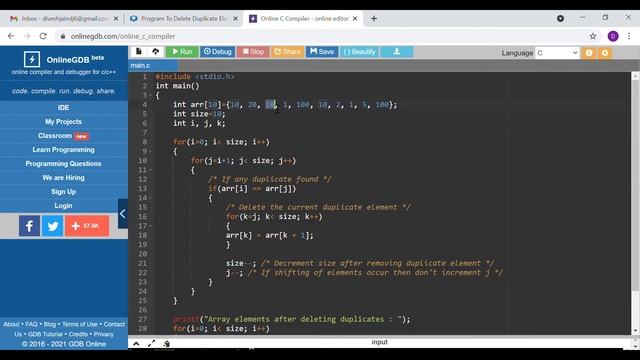This screenshot has height=360, width=640.
Task: Upload a file using the upload icon
Action: pos(156,51)
